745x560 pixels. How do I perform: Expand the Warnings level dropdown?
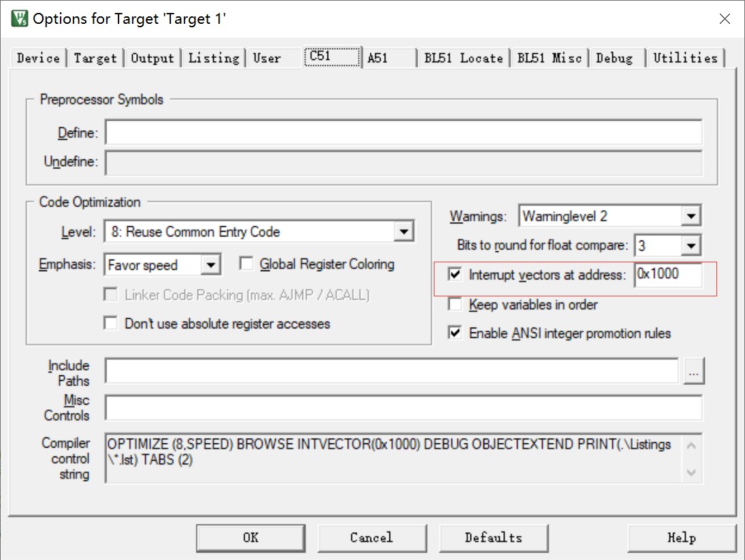click(x=691, y=216)
